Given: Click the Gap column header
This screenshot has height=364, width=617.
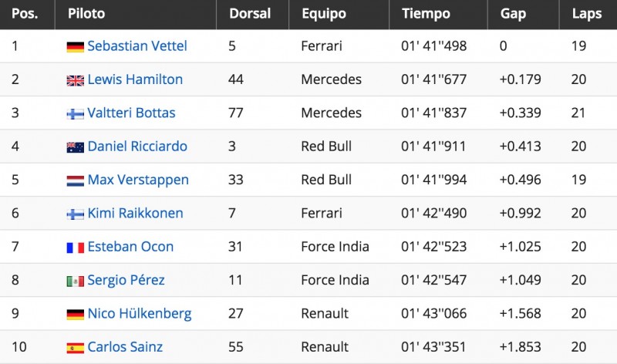Looking at the screenshot, I should point(513,14).
